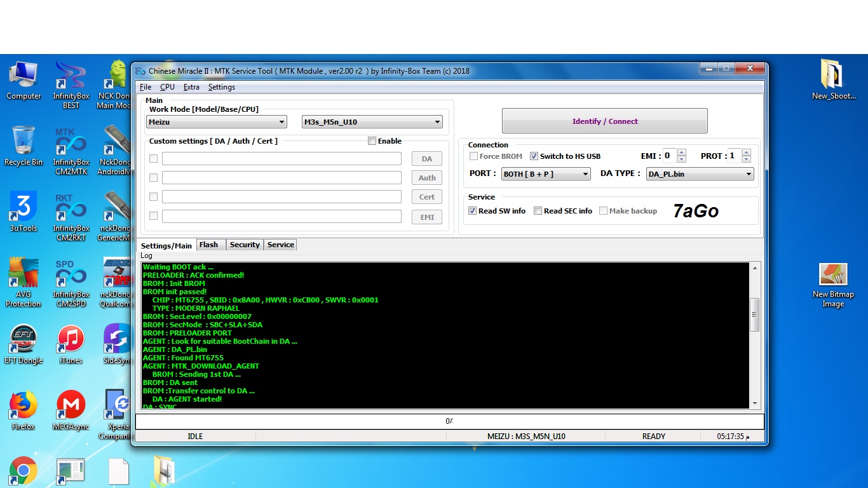
Task: Select the Firefox desktop icon
Action: pyautogui.click(x=24, y=410)
